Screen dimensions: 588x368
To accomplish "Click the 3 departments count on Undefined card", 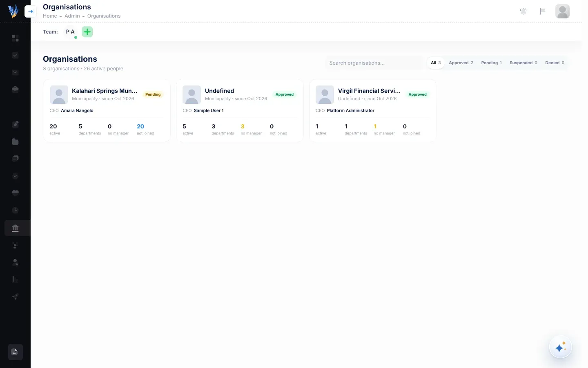I will [213, 127].
